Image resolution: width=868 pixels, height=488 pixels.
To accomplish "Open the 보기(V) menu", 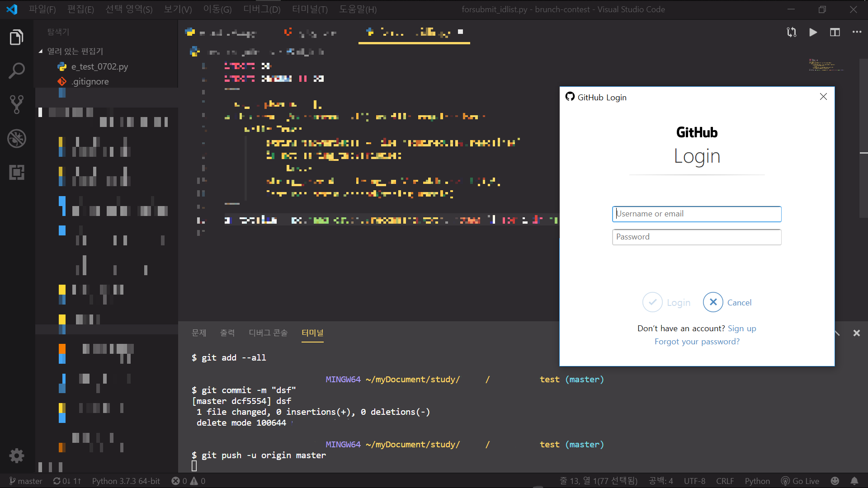I will [178, 9].
